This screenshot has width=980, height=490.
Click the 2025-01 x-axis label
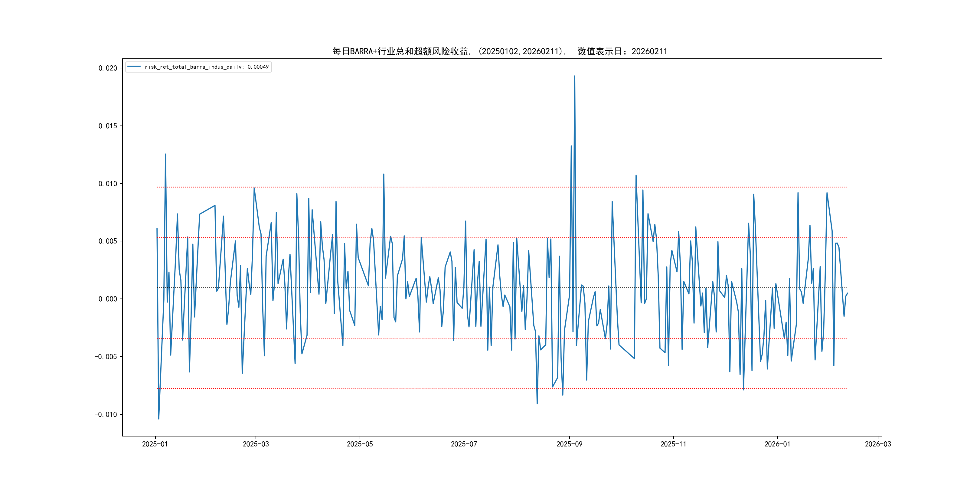click(x=155, y=444)
